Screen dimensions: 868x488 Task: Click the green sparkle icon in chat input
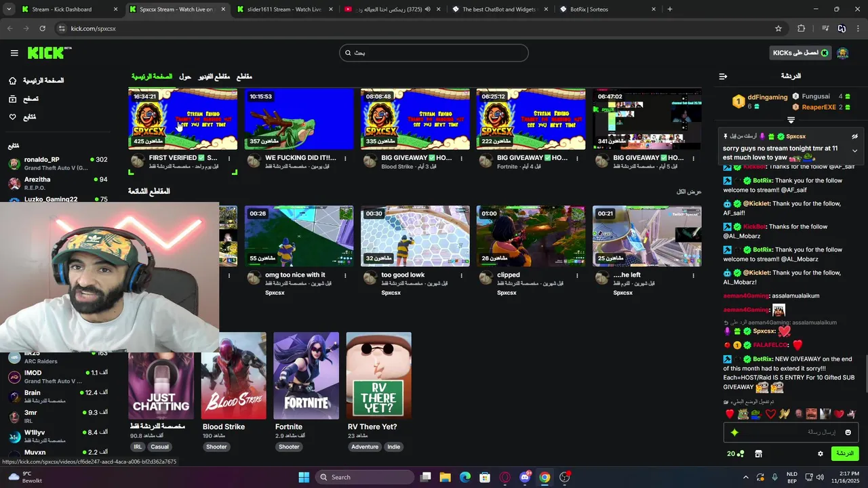734,432
